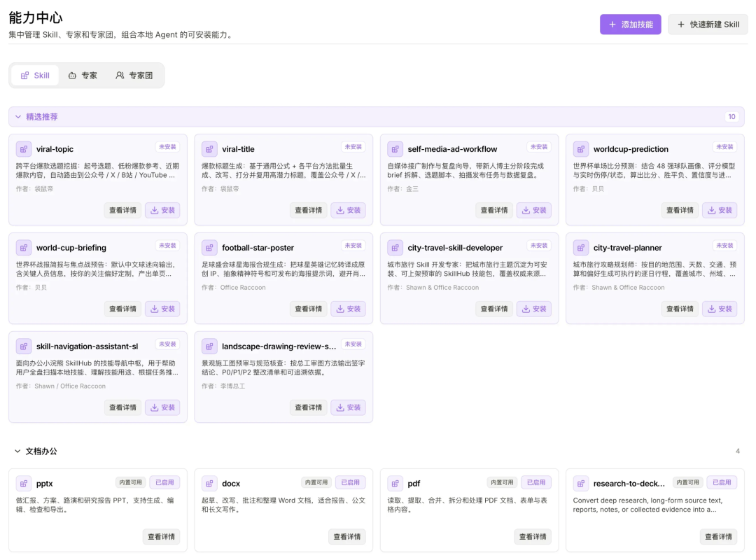Image resolution: width=756 pixels, height=560 pixels.
Task: Click the 添加技能 button
Action: pos(630,24)
